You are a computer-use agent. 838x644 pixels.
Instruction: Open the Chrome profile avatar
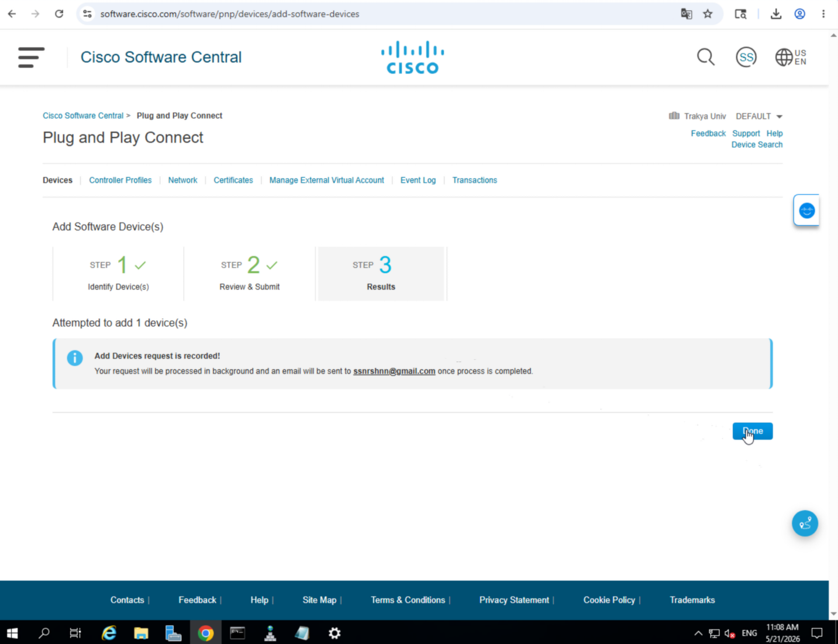click(799, 13)
